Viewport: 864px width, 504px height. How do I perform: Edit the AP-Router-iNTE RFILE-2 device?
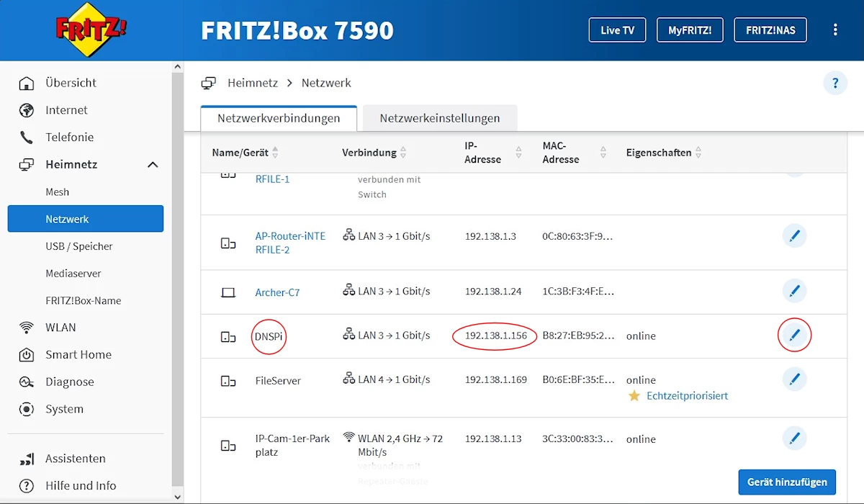(x=794, y=235)
